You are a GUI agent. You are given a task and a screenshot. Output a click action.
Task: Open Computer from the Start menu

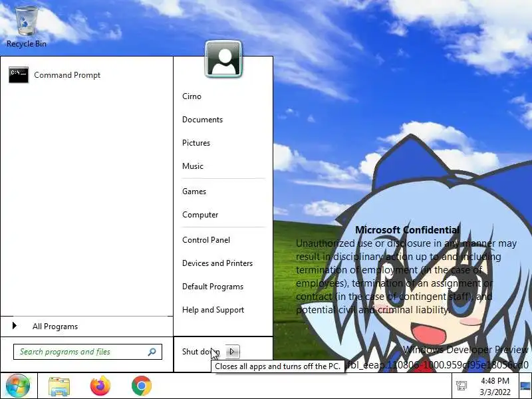200,215
